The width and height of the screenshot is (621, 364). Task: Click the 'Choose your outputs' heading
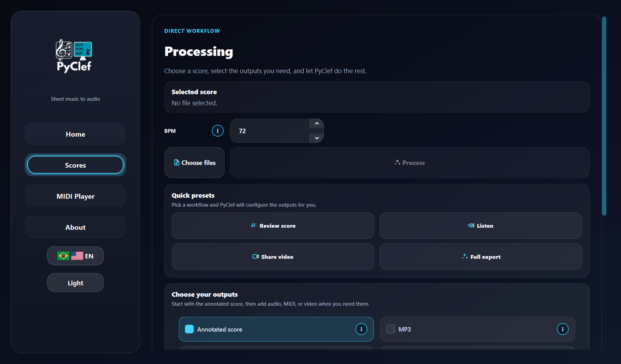(205, 294)
